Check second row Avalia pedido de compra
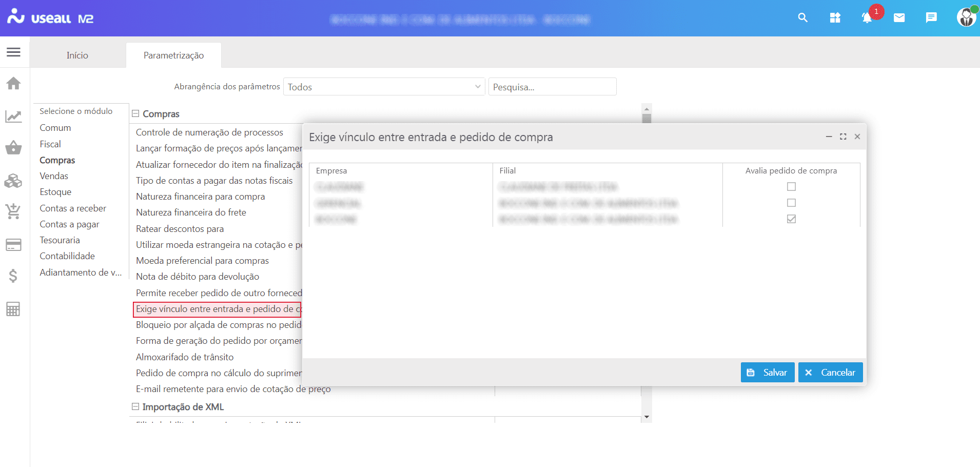 791,203
